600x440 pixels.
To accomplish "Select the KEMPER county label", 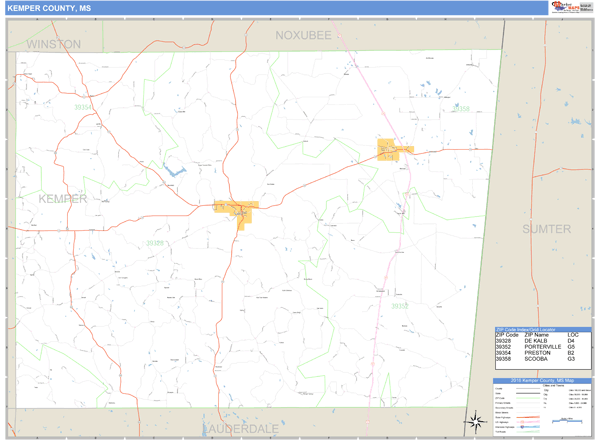I will tap(63, 199).
